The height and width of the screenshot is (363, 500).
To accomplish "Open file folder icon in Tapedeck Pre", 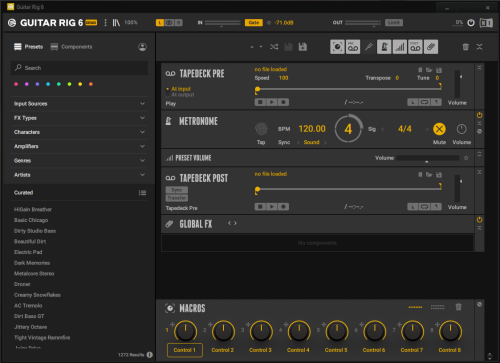I will [429, 70].
